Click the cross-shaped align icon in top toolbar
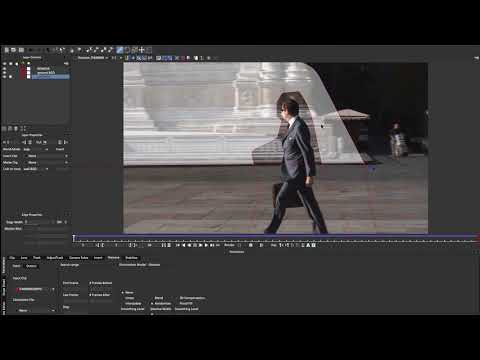The height and width of the screenshot is (360, 480). pos(142,50)
